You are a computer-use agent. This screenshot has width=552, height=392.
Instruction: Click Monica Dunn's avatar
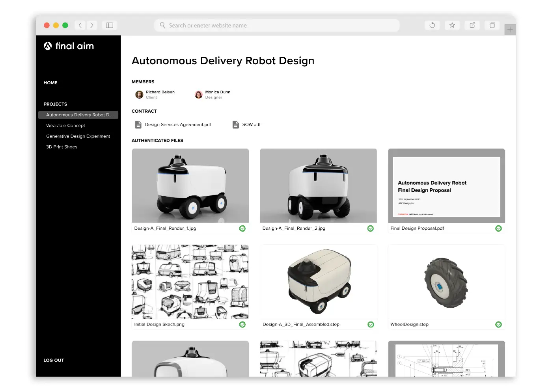[199, 95]
